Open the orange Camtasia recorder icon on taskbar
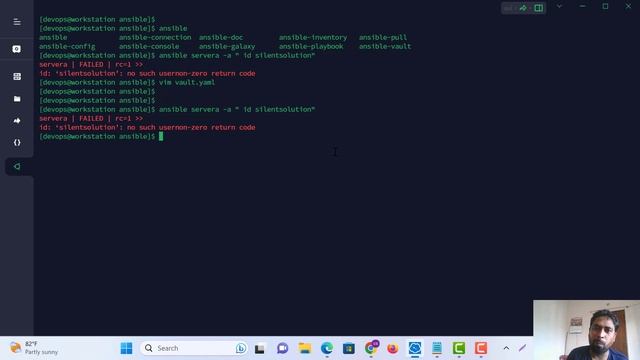Screen dimensions: 640x360 tap(481, 348)
